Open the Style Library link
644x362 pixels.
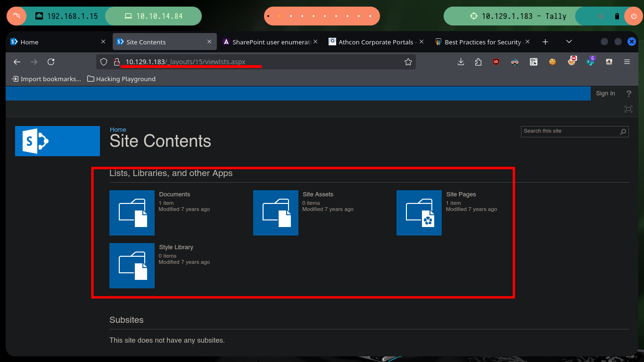176,247
